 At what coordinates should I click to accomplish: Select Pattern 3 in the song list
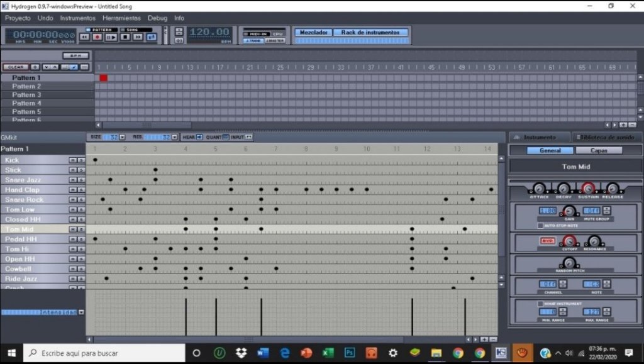tap(26, 95)
